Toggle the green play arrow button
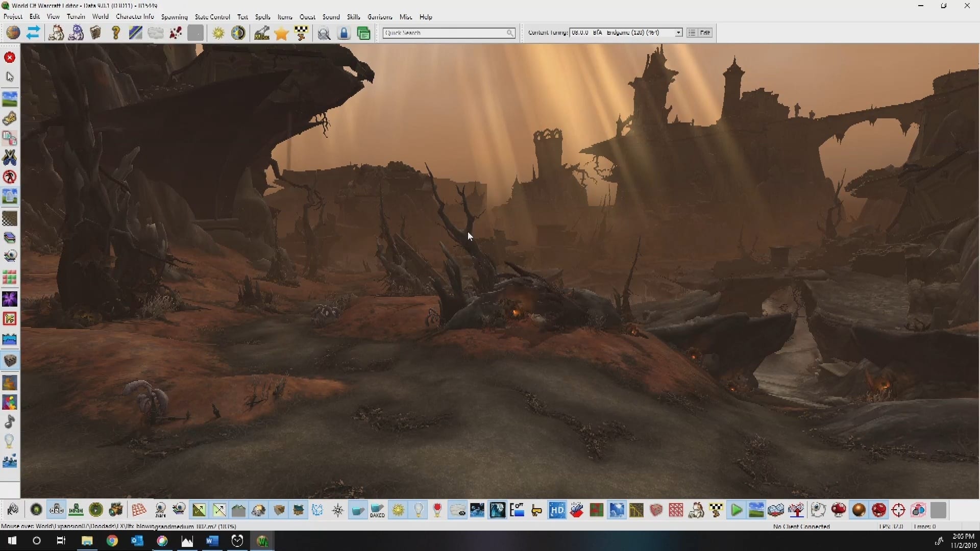Viewport: 980px width, 551px height. (x=736, y=510)
